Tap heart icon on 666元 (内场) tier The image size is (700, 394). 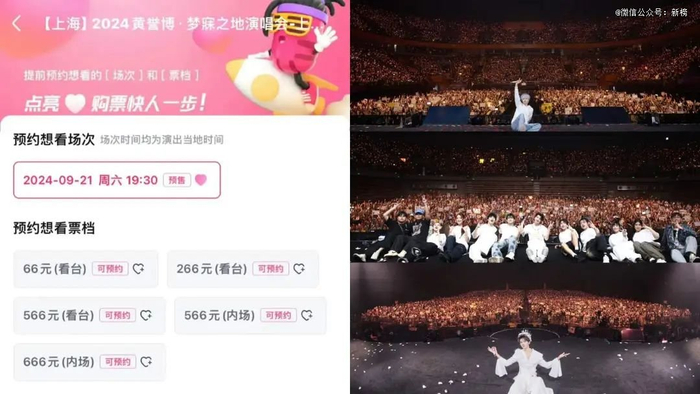click(x=146, y=361)
